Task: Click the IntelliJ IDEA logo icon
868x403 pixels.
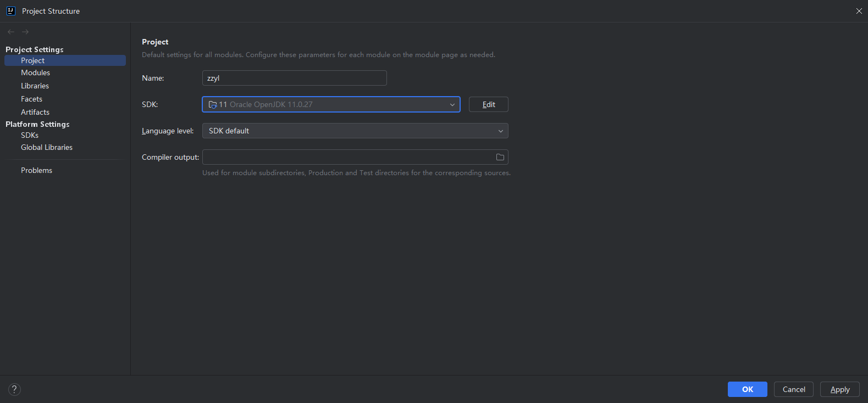Action: [x=10, y=10]
